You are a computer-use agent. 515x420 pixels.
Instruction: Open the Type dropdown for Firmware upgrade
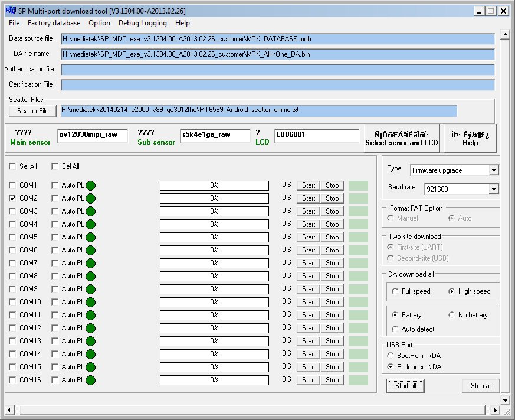[x=494, y=170]
